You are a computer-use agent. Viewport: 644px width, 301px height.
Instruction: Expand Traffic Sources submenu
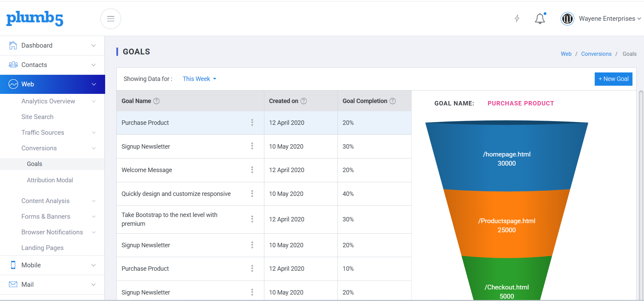94,133
